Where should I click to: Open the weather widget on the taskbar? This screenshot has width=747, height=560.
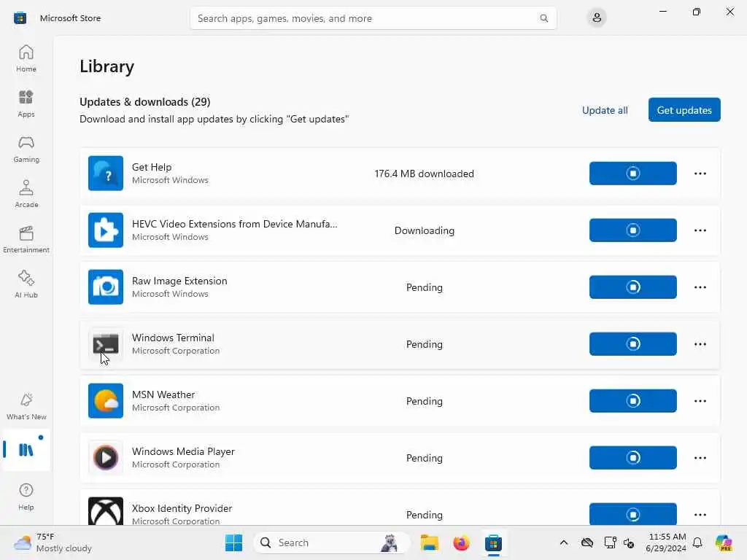pos(53,542)
